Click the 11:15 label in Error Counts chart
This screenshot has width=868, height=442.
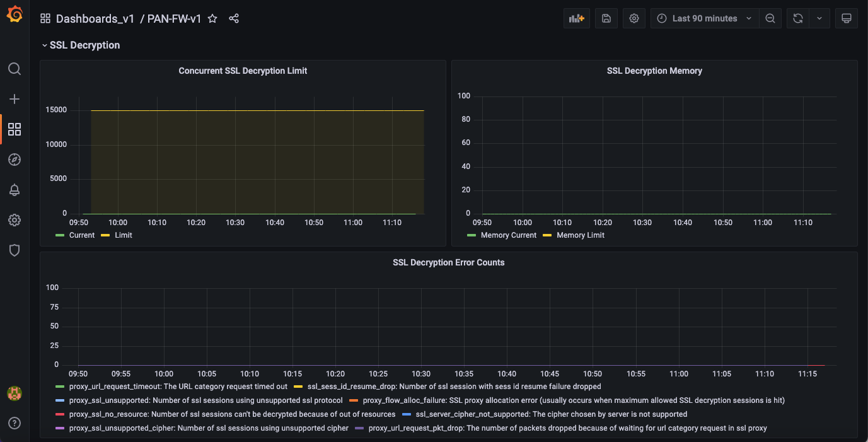pos(807,374)
